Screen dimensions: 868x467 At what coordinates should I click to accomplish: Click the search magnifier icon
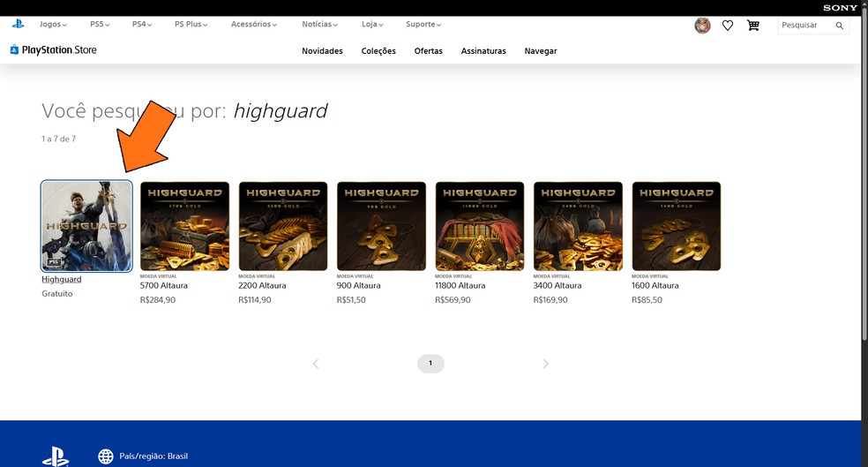(x=839, y=26)
